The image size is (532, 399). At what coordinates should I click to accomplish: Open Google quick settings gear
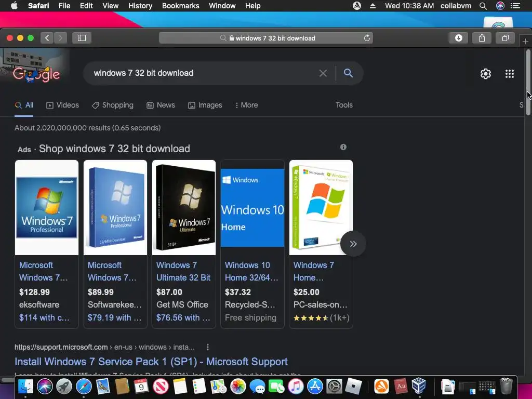pos(486,74)
